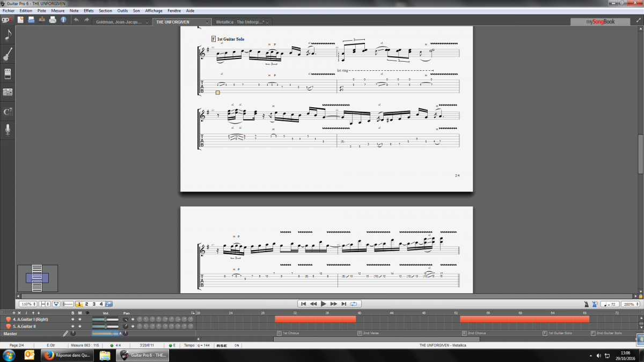Open the Fichier menu
The height and width of the screenshot is (362, 644).
(x=9, y=11)
